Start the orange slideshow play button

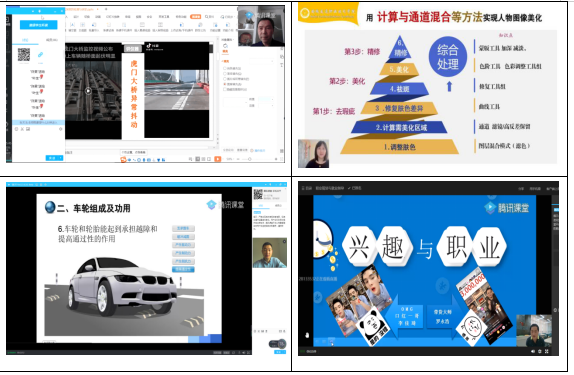pyautogui.click(x=218, y=159)
